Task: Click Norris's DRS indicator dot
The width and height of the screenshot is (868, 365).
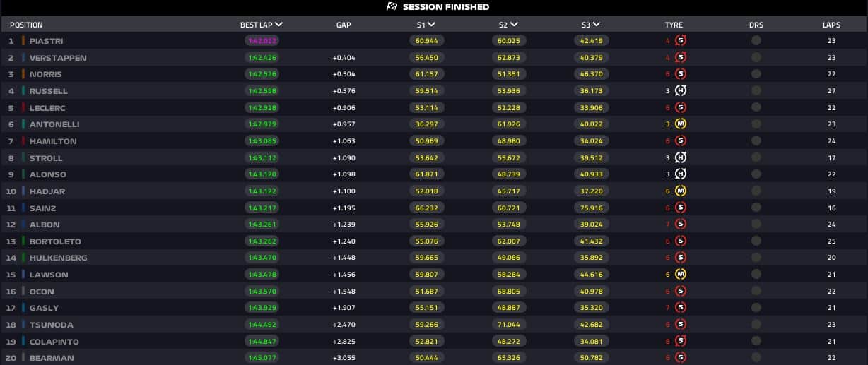Action: [x=756, y=74]
